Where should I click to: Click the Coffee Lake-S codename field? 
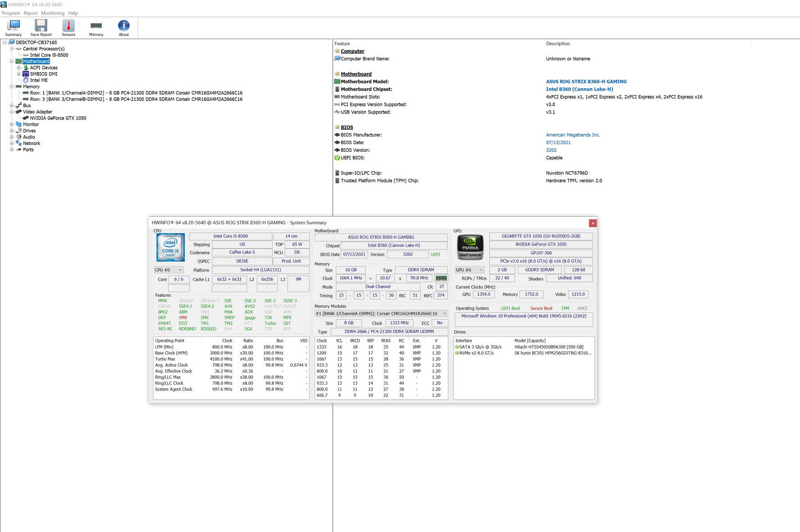[242, 252]
